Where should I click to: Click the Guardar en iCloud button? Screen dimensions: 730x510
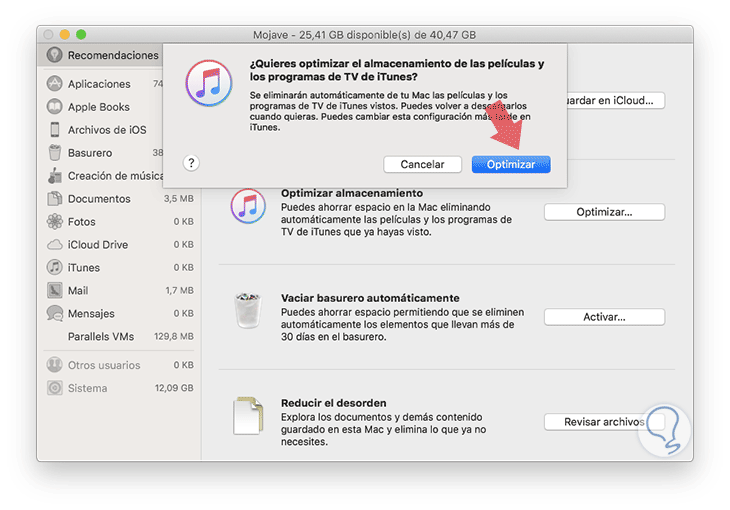pos(615,100)
